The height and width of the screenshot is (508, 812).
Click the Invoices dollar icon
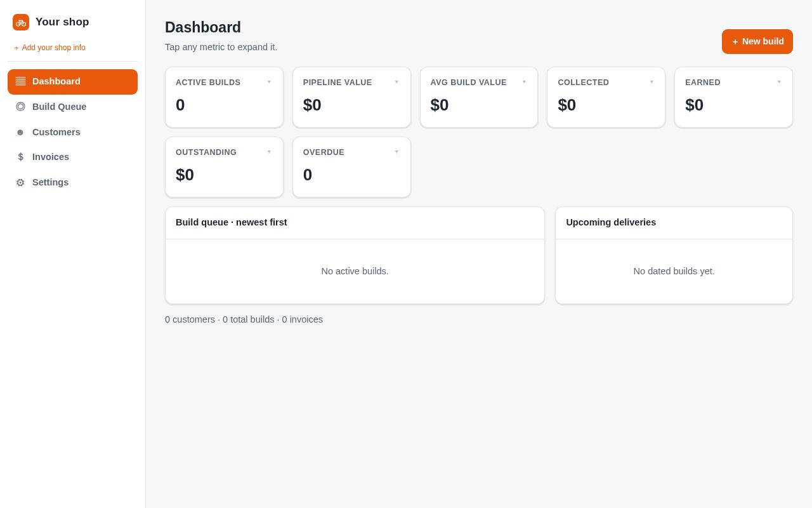click(20, 157)
